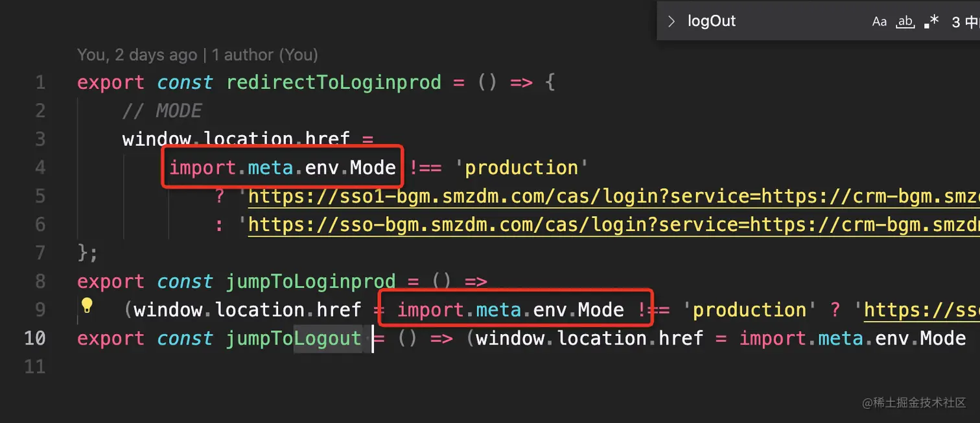Click line number 10 in the gutter
This screenshot has height=423, width=980.
(34, 339)
